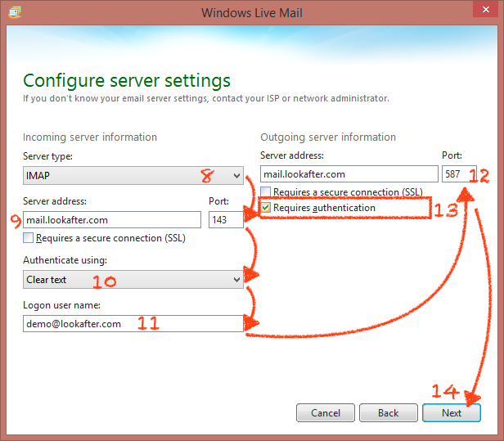Viewport: 504px width, 441px height.
Task: Enable SSL for the incoming server
Action: click(29, 238)
